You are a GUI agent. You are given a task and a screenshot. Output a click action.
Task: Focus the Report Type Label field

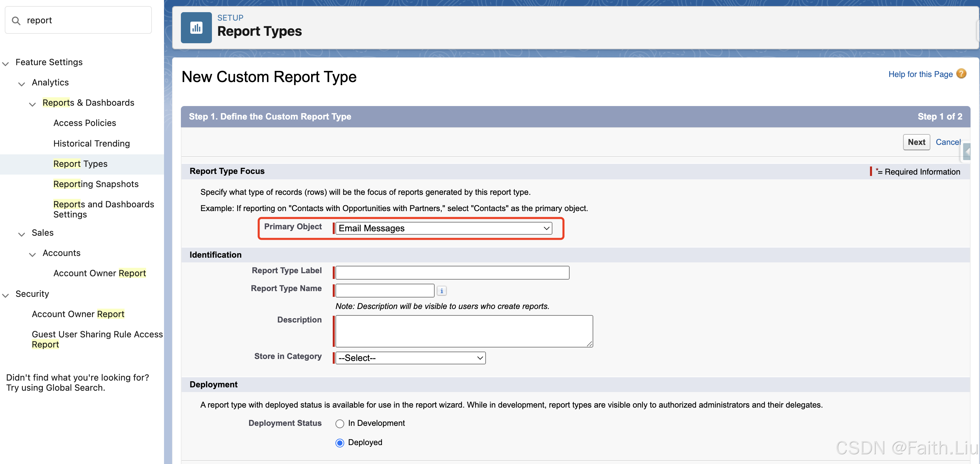(x=452, y=273)
